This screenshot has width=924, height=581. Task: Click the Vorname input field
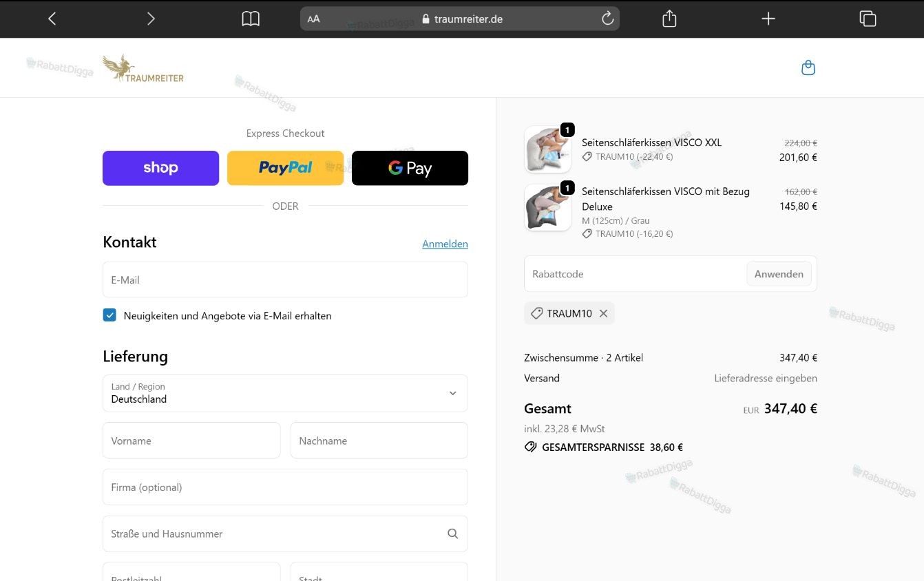click(191, 441)
